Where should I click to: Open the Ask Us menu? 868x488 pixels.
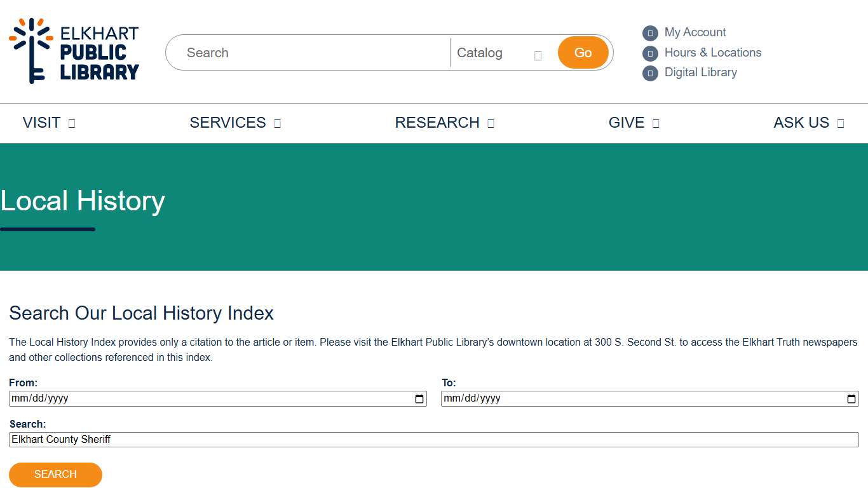801,123
